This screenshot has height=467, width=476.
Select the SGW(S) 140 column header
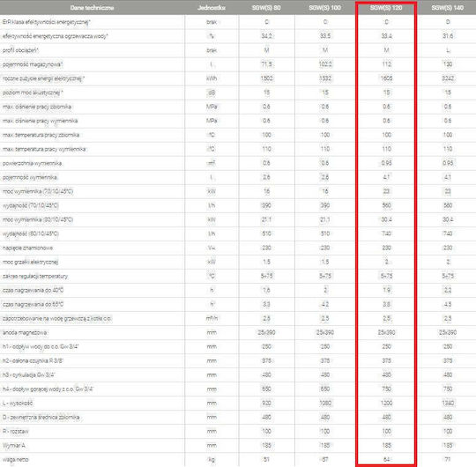(x=448, y=8)
